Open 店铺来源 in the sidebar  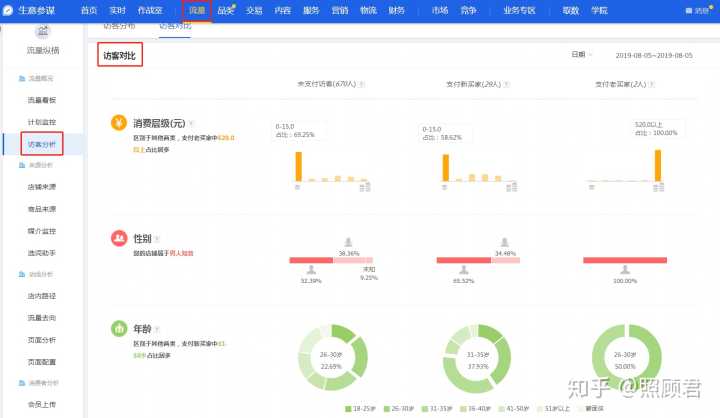[x=42, y=187]
